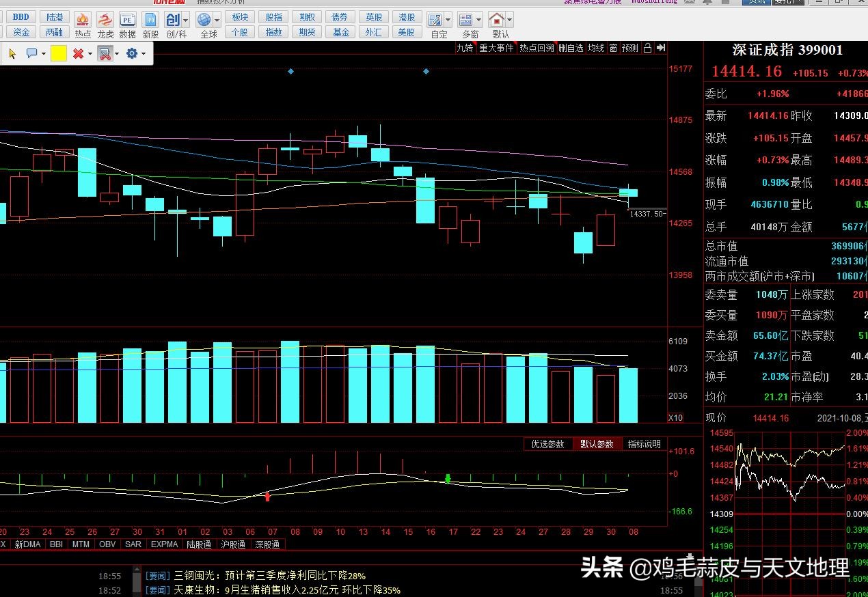
Task: Click the yellow color swatch
Action: 59,53
